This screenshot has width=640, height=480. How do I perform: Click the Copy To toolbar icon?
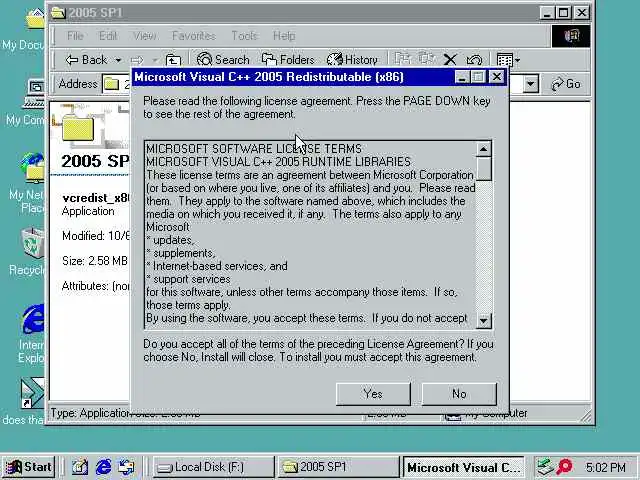427,60
